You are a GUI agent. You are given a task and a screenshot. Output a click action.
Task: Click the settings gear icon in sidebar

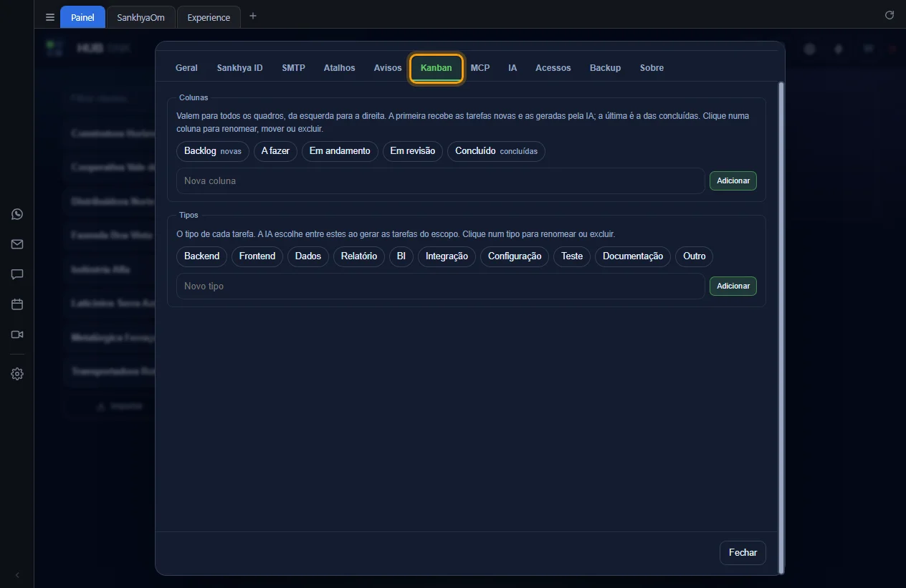coord(17,374)
